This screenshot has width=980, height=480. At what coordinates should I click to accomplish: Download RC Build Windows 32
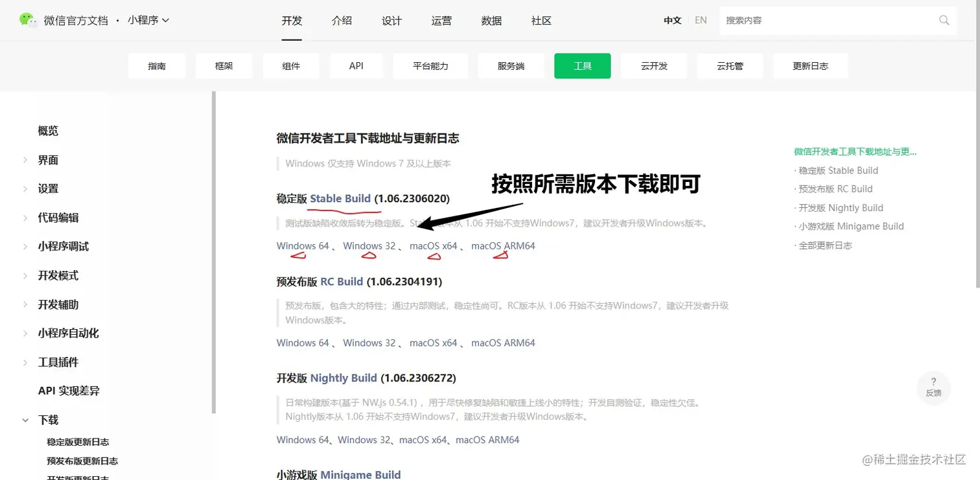(369, 343)
